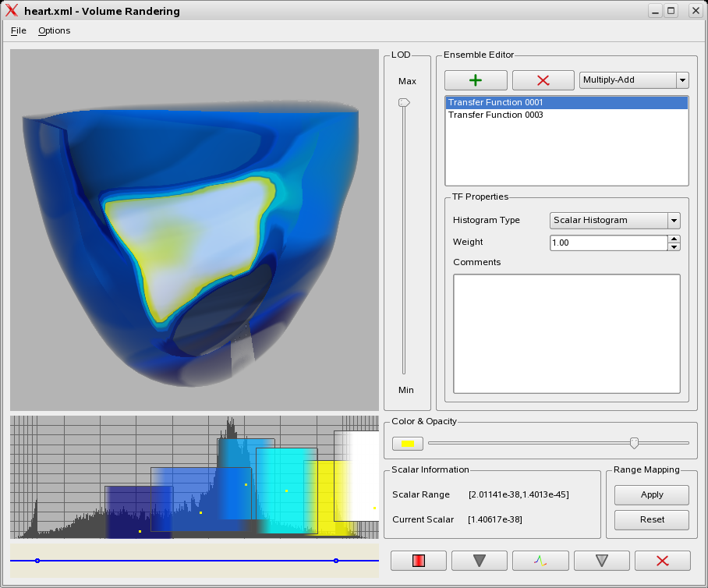Click the yellow point in cyan widget
Image resolution: width=708 pixels, height=588 pixels.
(286, 491)
